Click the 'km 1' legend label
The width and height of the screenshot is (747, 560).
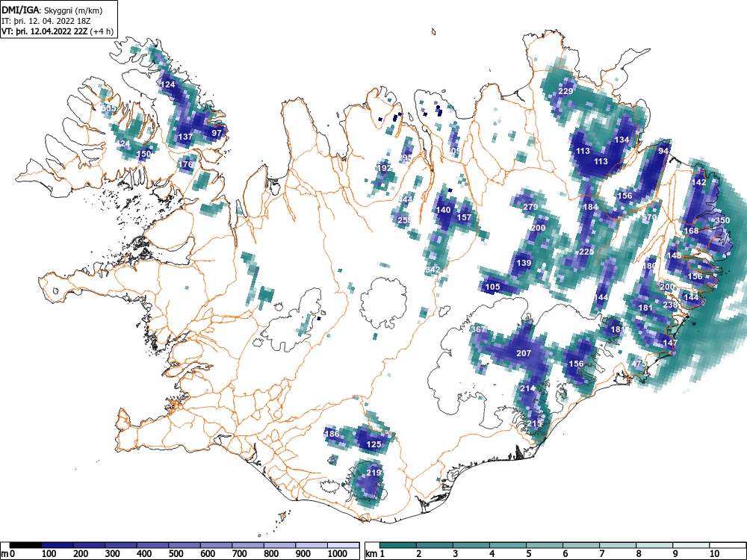(x=375, y=554)
